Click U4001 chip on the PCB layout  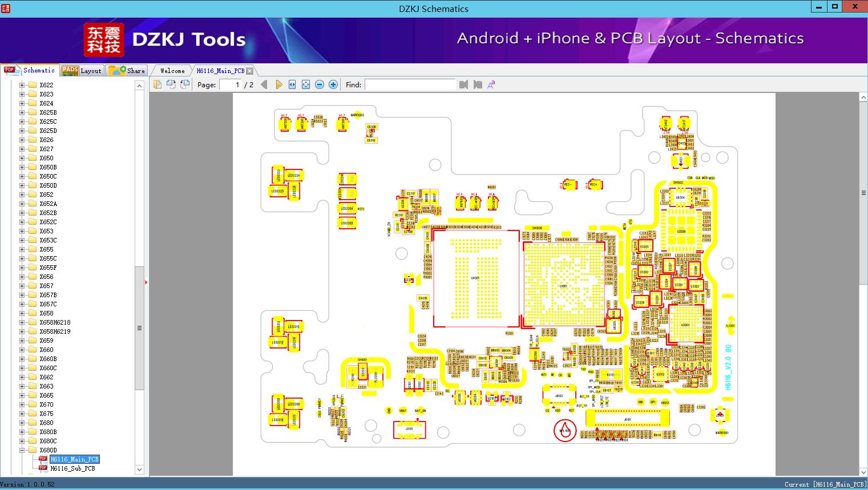[476, 278]
